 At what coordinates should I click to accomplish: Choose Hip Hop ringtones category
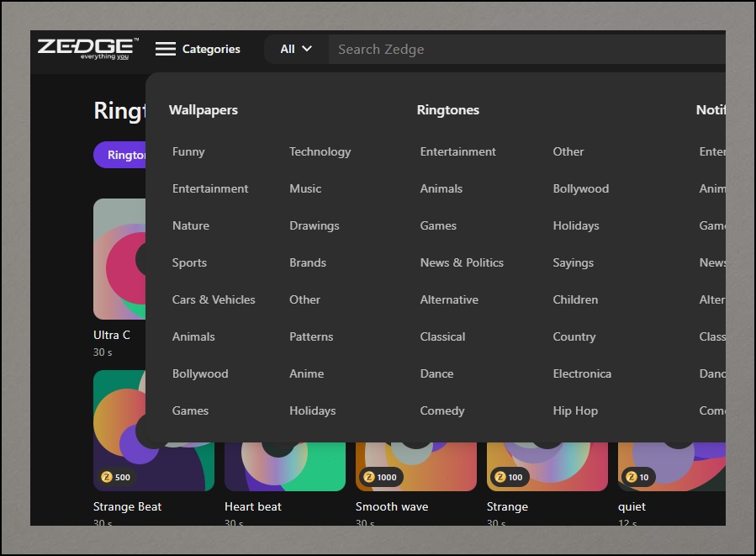pos(575,410)
